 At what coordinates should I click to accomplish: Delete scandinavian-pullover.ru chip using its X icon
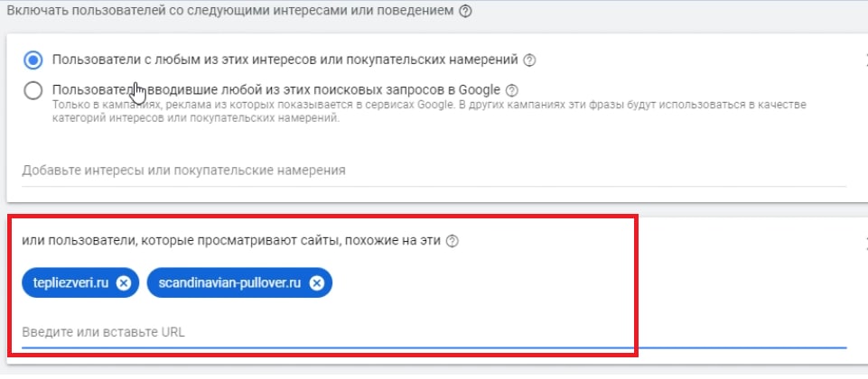316,283
